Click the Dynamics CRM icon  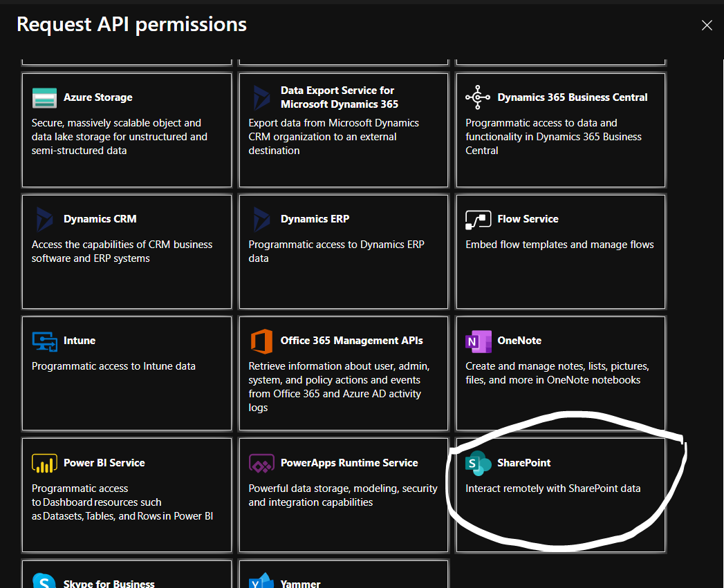click(44, 219)
